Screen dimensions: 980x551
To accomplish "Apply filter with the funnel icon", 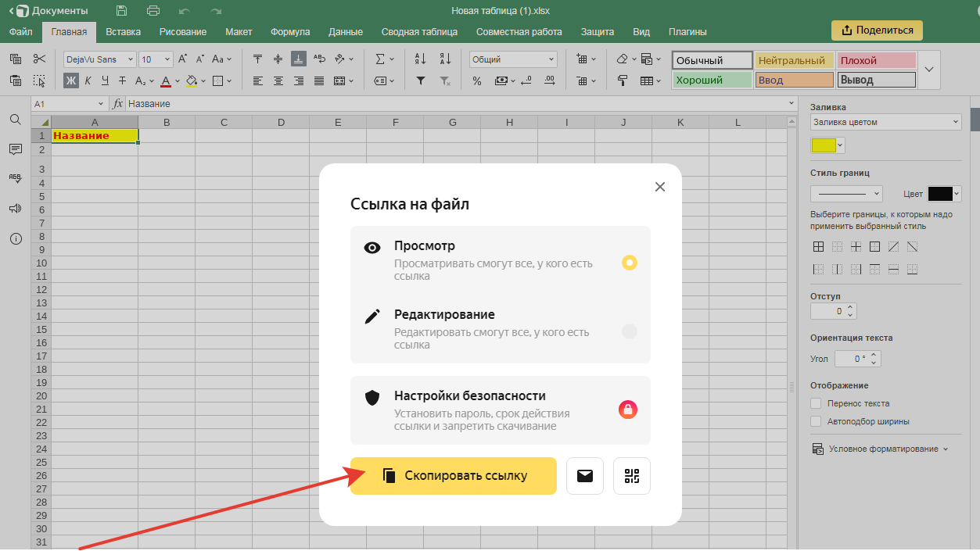I will (420, 81).
